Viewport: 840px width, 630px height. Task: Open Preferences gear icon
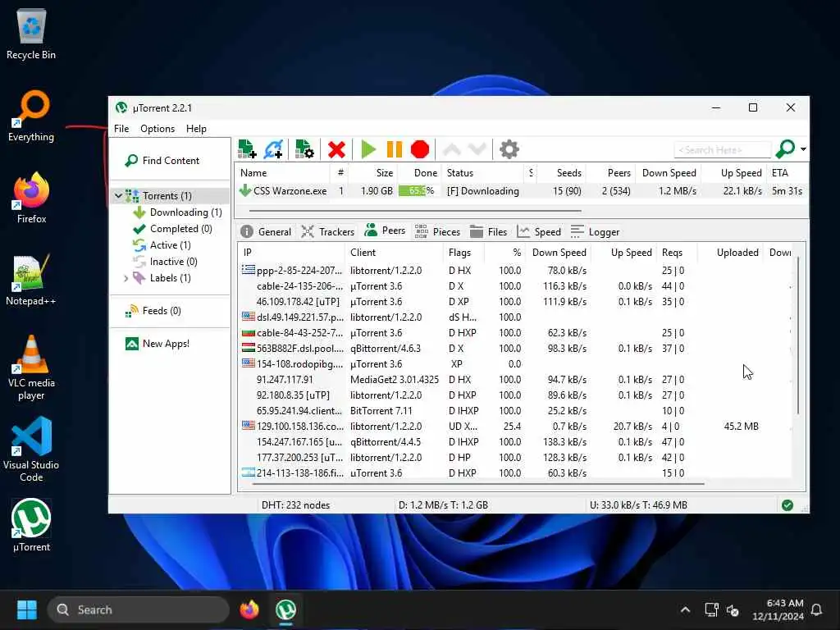tap(509, 149)
